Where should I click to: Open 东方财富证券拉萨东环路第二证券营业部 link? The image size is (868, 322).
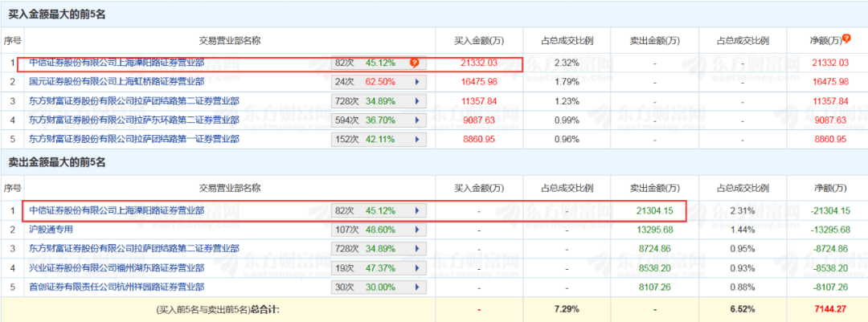tap(133, 120)
